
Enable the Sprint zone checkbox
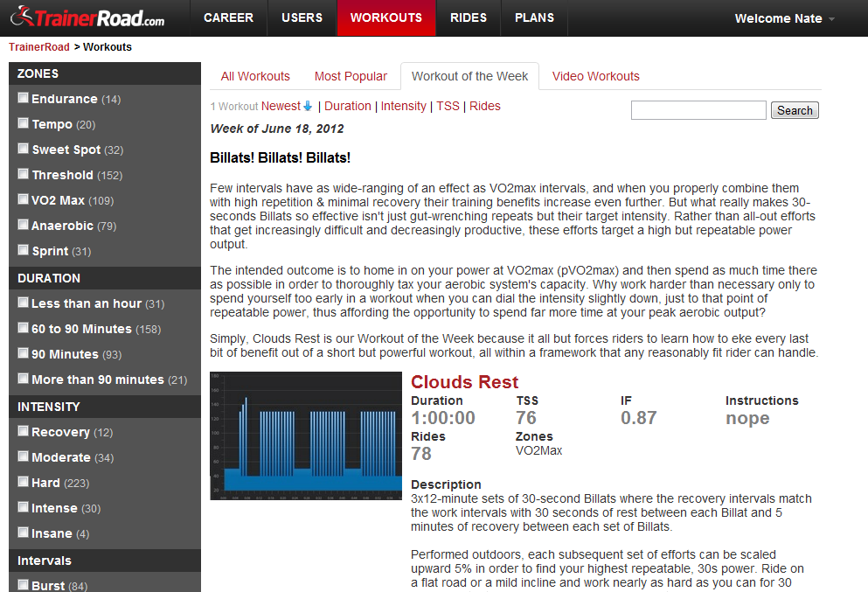(x=24, y=250)
